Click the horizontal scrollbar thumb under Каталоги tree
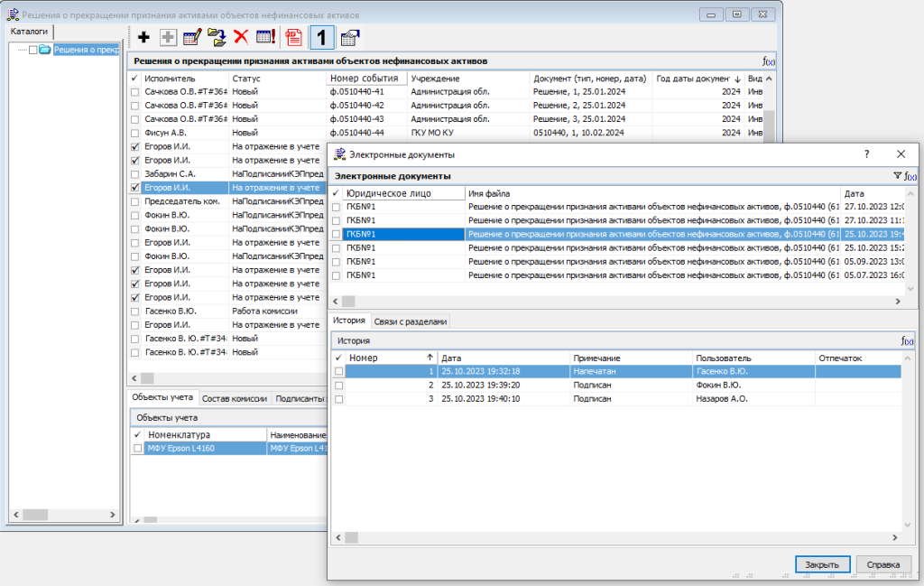Image resolution: width=924 pixels, height=586 pixels. (x=35, y=515)
